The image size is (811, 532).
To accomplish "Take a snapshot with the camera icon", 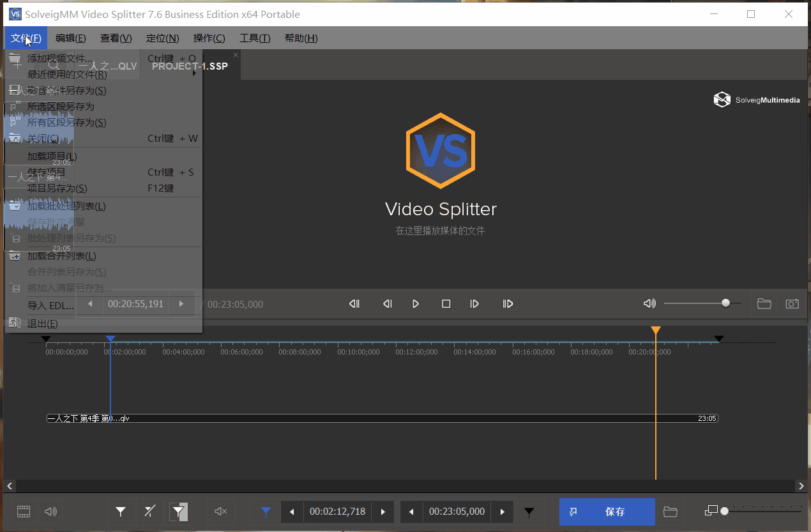I will (x=792, y=303).
